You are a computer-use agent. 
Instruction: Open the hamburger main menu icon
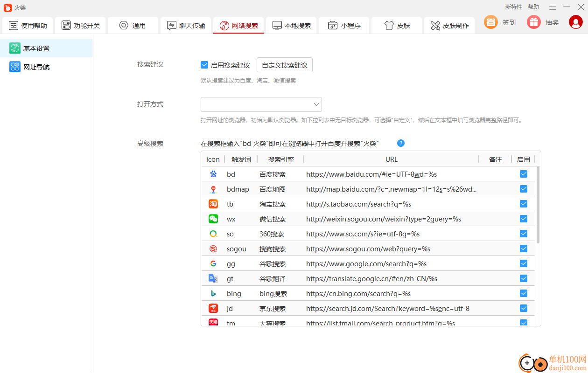[553, 7]
